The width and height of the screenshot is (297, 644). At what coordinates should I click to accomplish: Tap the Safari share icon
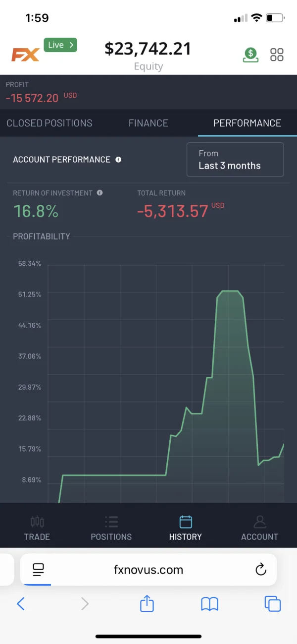click(x=147, y=603)
